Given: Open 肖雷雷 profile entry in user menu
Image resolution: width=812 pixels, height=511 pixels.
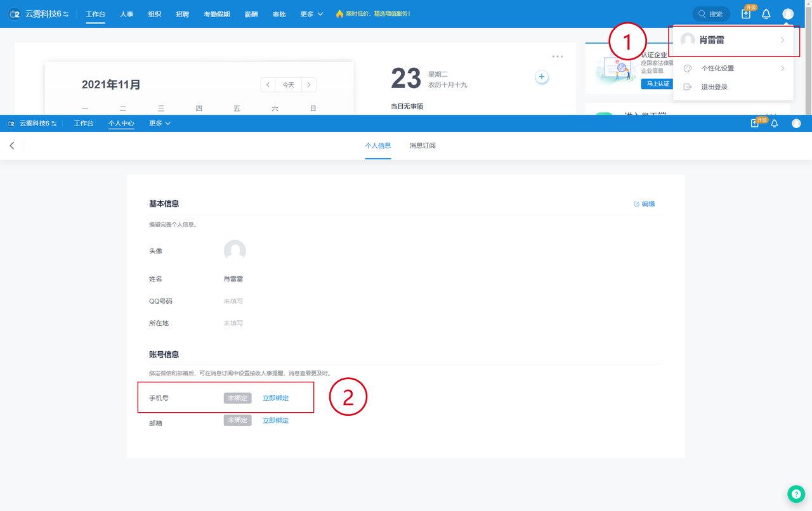Looking at the screenshot, I should [733, 40].
